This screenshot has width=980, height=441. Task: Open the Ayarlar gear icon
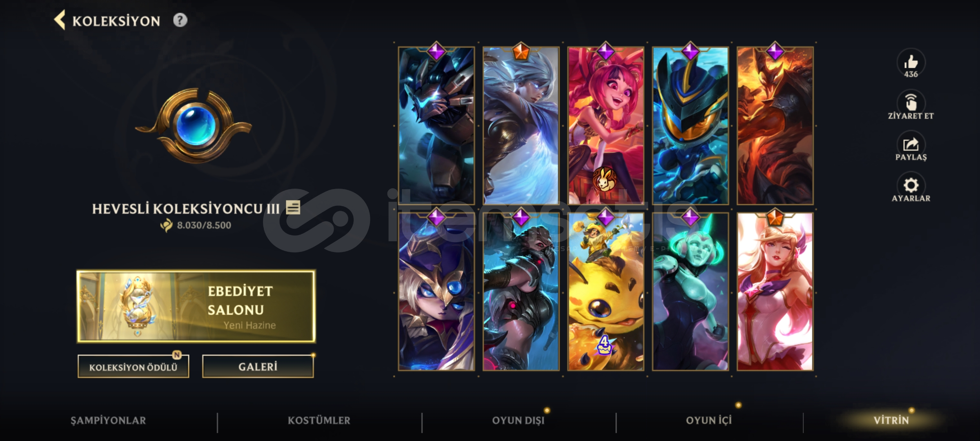point(911,185)
